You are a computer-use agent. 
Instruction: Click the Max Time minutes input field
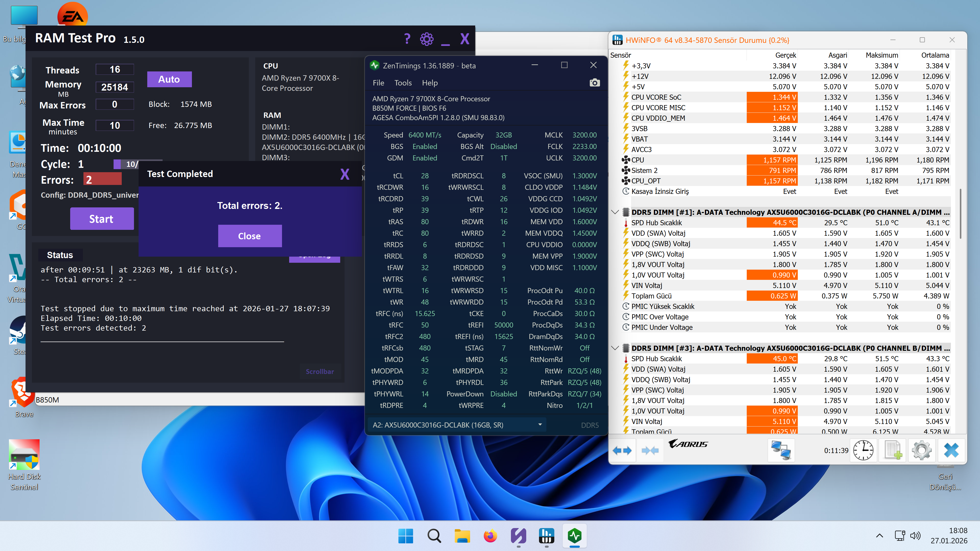tap(115, 126)
